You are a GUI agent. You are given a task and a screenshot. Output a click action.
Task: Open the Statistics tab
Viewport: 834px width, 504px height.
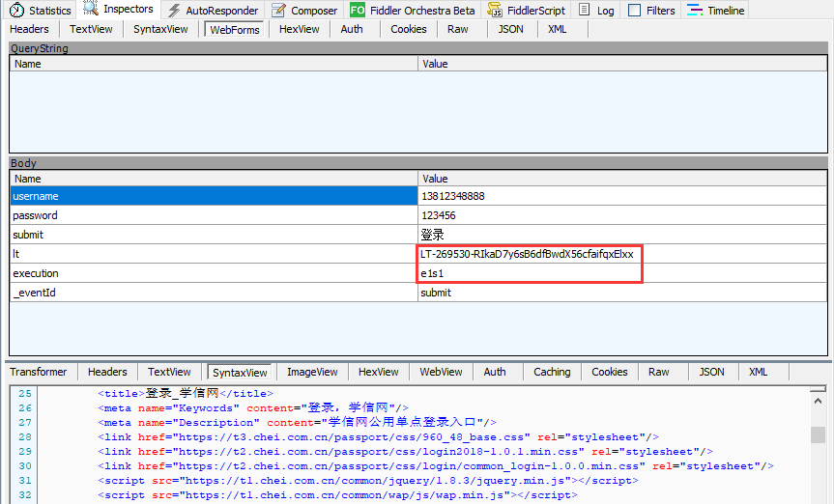41,10
